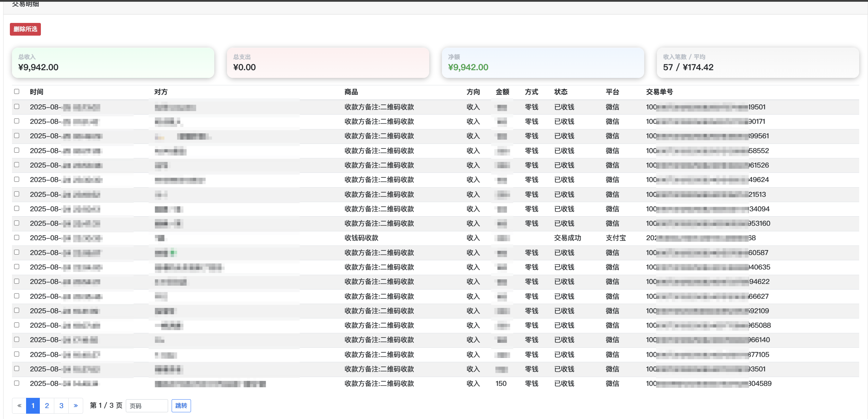This screenshot has height=419, width=868.
Task: Click the 跳转 jump button
Action: coord(181,406)
